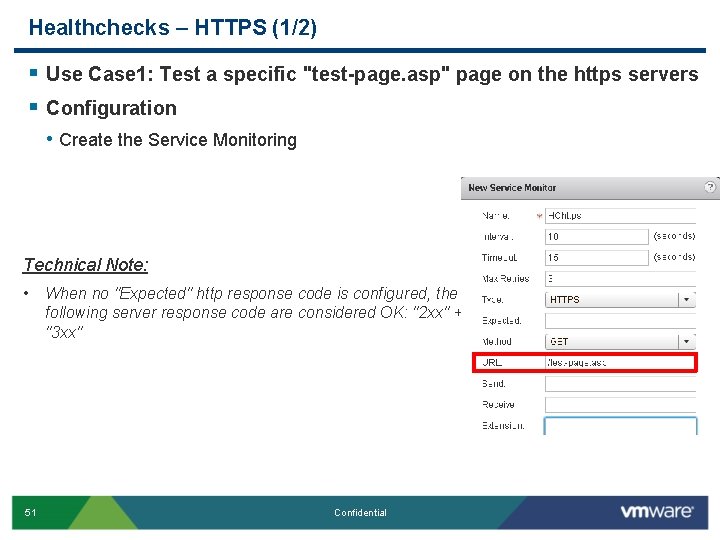Screen dimensions: 720x540
Task: Click the Configuration bullet text
Action: pos(111,108)
